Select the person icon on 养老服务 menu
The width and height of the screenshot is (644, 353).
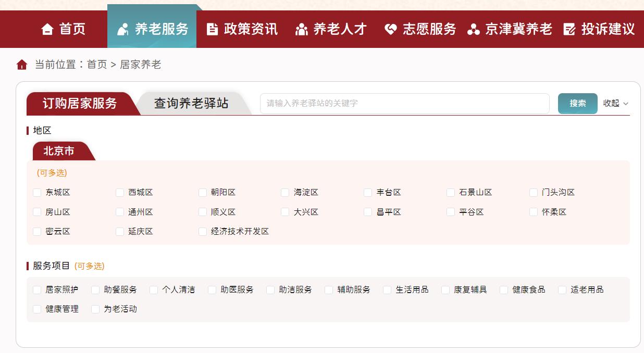point(123,30)
